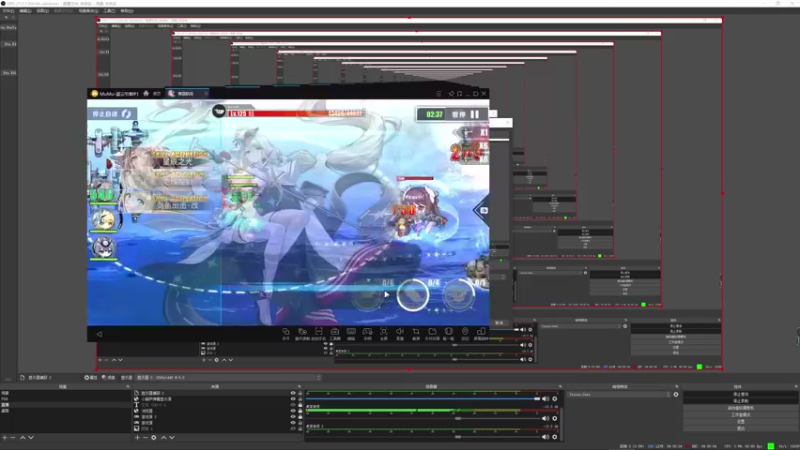Mute the third mixer channel speaker
Image resolution: width=800 pixels, height=450 pixels.
545,437
